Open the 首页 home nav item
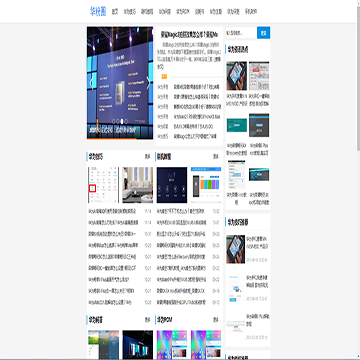The height and width of the screenshot is (360, 360). 115,11
